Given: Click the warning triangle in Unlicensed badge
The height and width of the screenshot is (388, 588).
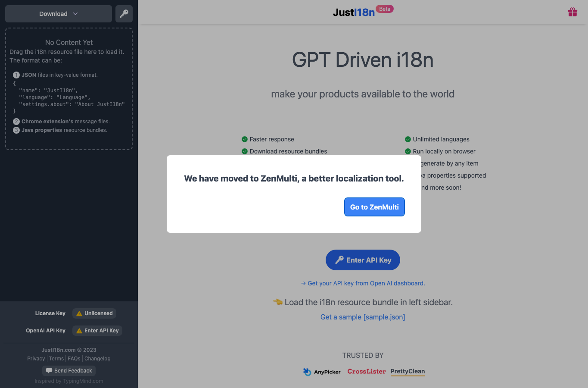Looking at the screenshot, I should [79, 313].
